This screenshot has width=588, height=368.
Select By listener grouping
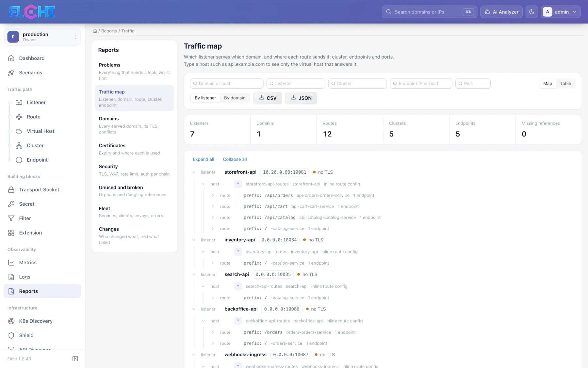(x=205, y=98)
